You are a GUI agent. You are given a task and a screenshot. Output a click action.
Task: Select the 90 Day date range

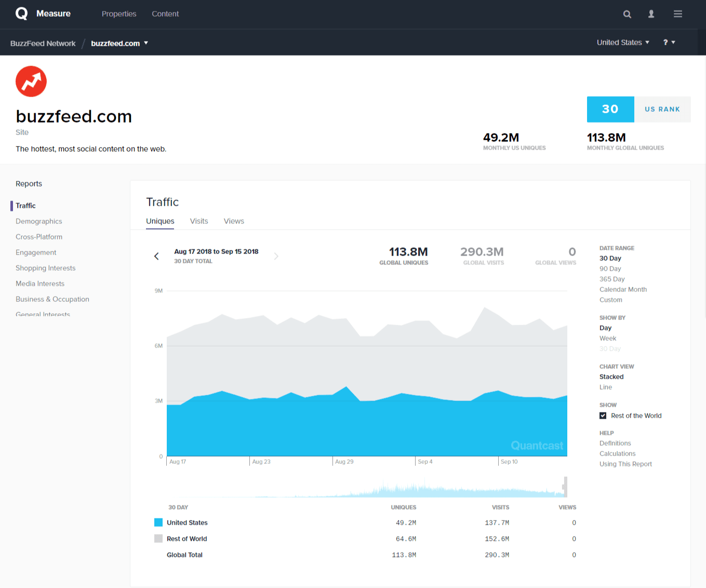[x=610, y=269]
